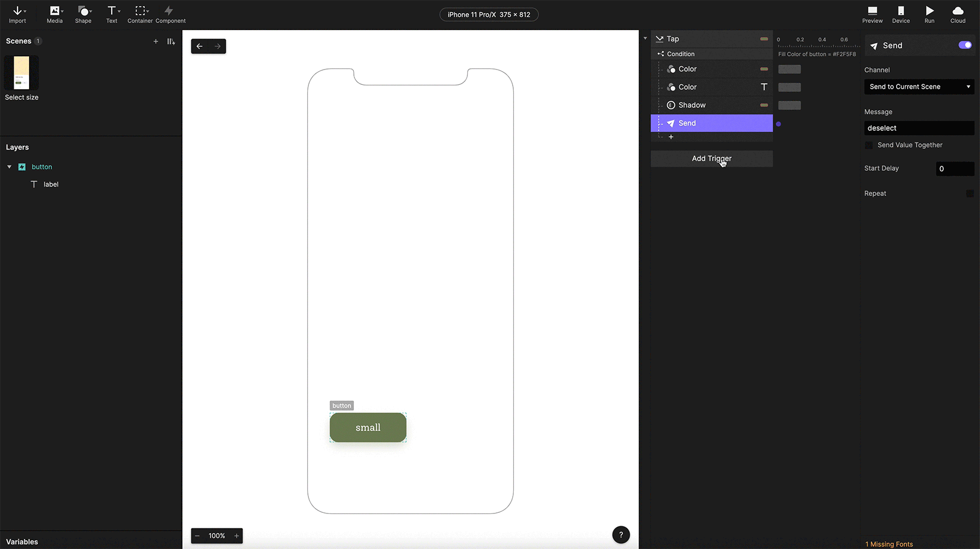Image resolution: width=980 pixels, height=549 pixels.
Task: Click the Fill Color of button condition text
Action: pyautogui.click(x=817, y=54)
